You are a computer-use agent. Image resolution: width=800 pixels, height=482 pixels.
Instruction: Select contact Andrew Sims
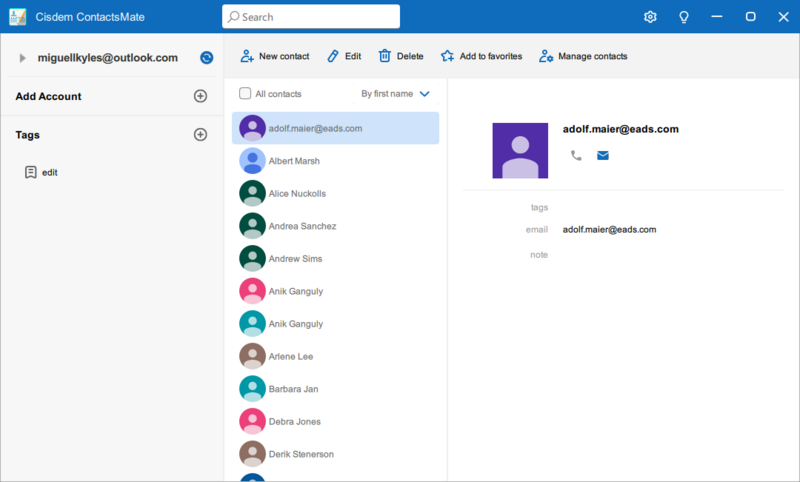click(335, 259)
